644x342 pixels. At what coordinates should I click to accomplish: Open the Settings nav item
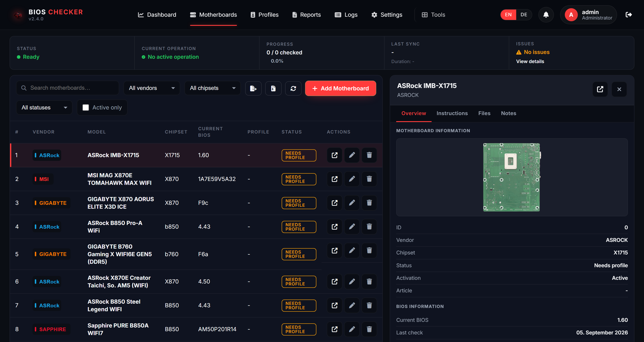[387, 15]
